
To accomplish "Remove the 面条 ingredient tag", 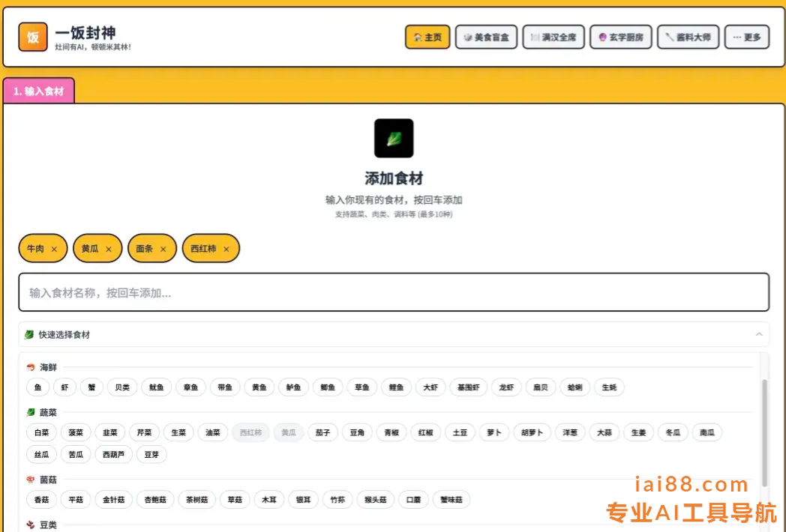I will (x=163, y=249).
